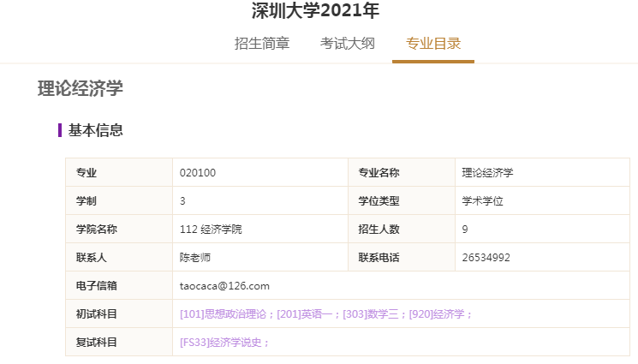Open the [FS33]经济学说史 retest subject link
638x364 pixels.
pyautogui.click(x=221, y=343)
